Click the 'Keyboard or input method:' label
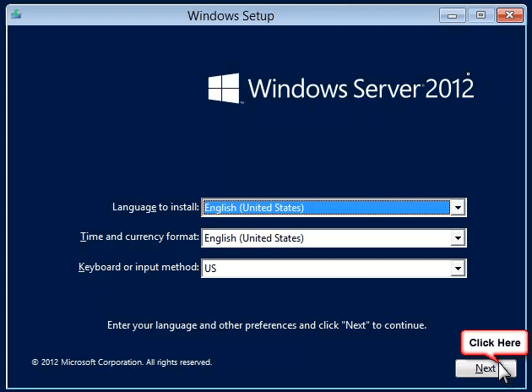The height and width of the screenshot is (392, 532). pyautogui.click(x=138, y=267)
